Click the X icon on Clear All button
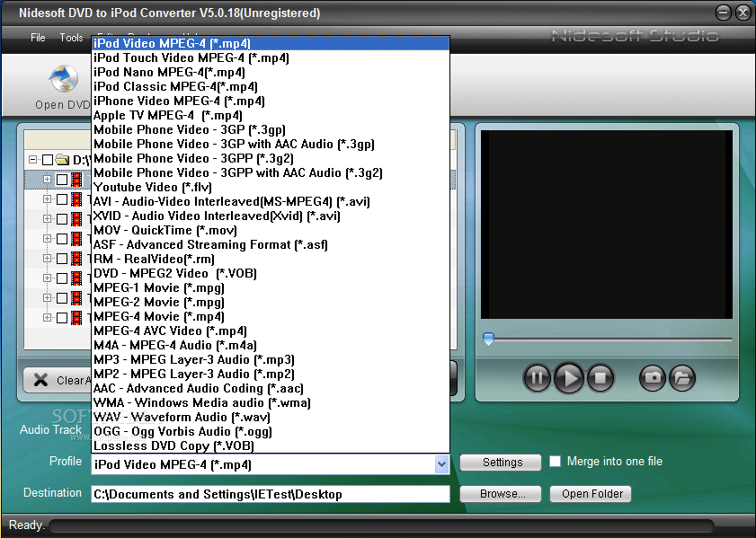This screenshot has width=756, height=538. tap(41, 380)
